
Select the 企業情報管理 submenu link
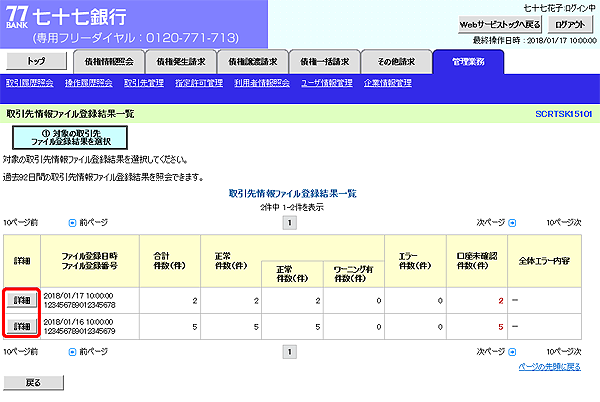388,83
